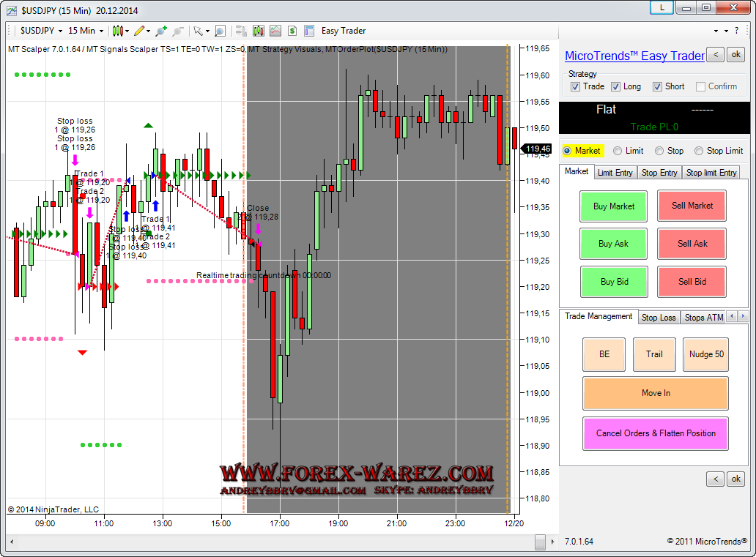Open the chart Properties icon
The image size is (756, 557).
pos(308,31)
